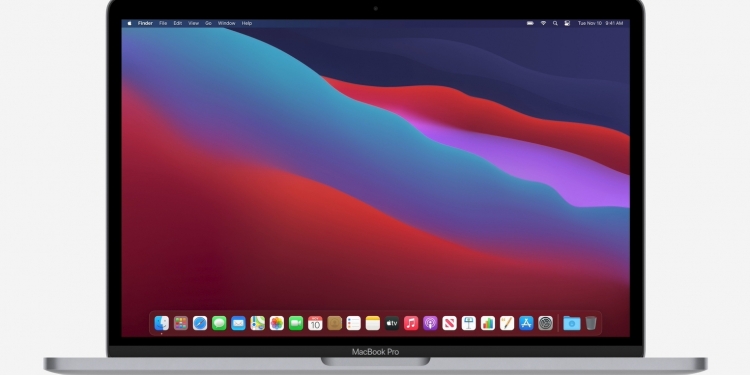Open Podcasts in the Dock
Viewport: 750px width, 375px height.
pos(430,323)
